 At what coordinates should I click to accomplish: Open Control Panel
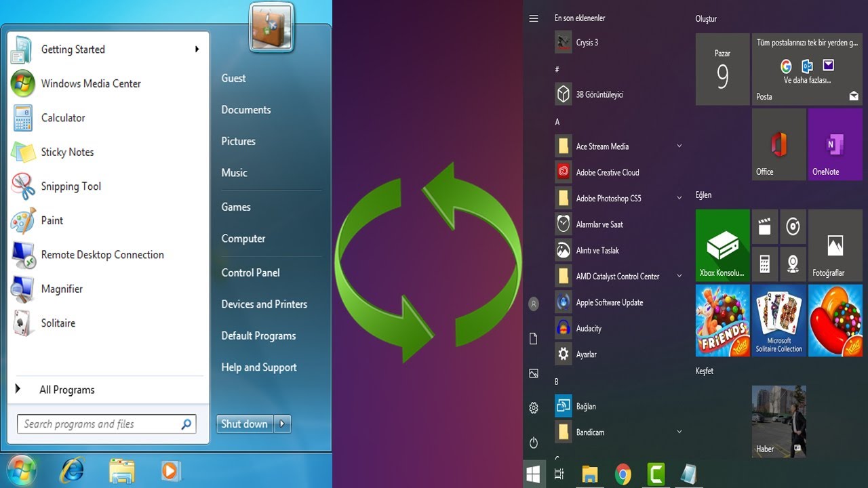click(250, 272)
